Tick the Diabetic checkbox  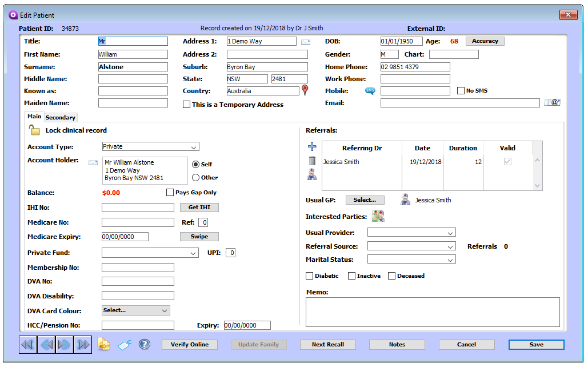(310, 276)
